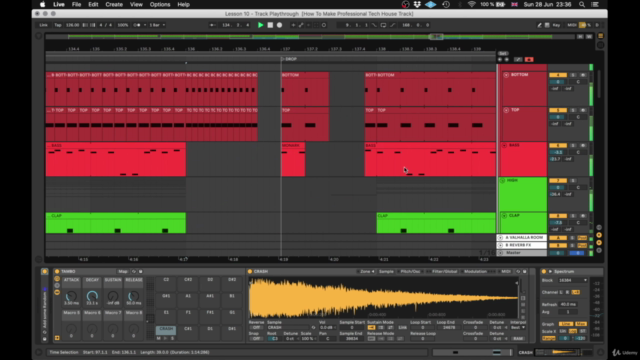Open the Options menu
Viewport: 640px width, 360px height.
coord(160,4)
